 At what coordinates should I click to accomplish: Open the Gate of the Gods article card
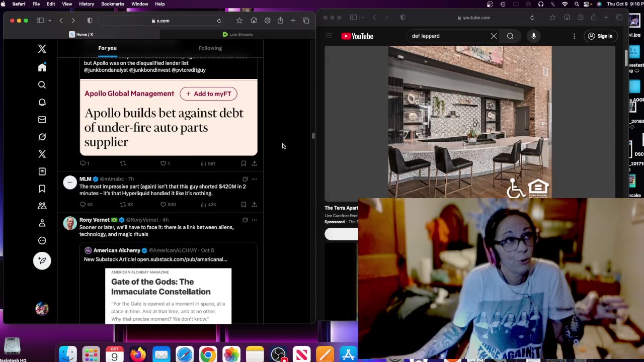(x=169, y=296)
